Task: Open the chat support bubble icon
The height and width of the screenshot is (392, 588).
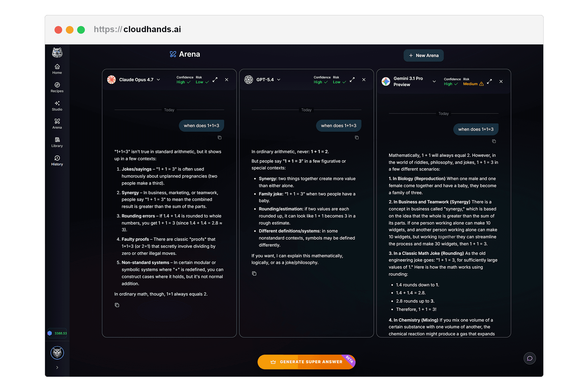Action: (530, 358)
